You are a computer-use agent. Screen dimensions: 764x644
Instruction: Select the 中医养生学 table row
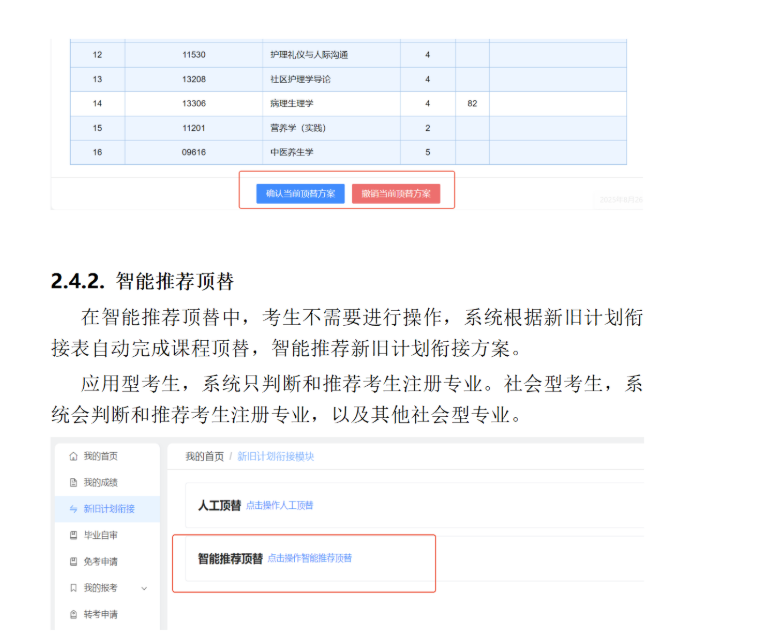(348, 152)
